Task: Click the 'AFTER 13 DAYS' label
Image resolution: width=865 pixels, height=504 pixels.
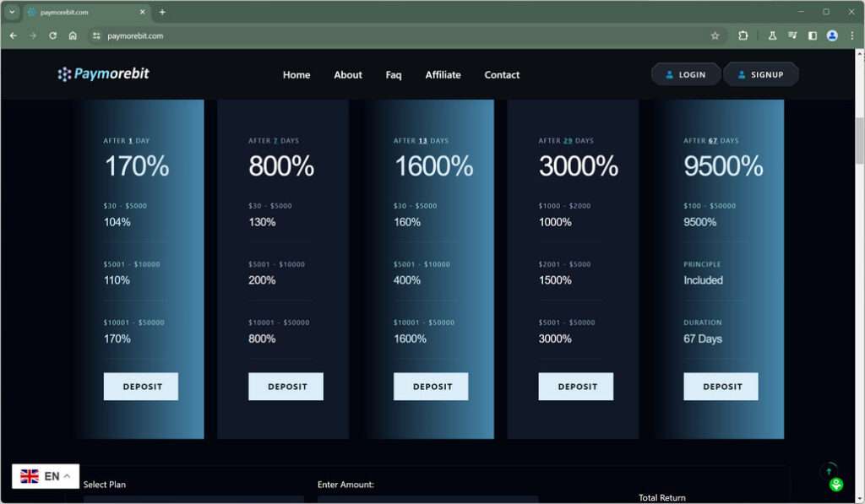Action: (421, 141)
